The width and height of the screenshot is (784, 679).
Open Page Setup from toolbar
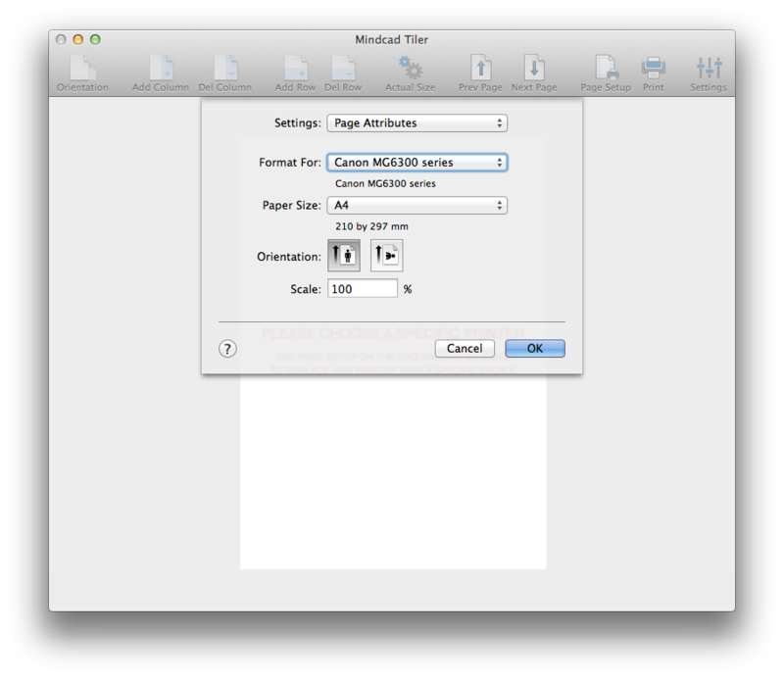click(x=606, y=69)
